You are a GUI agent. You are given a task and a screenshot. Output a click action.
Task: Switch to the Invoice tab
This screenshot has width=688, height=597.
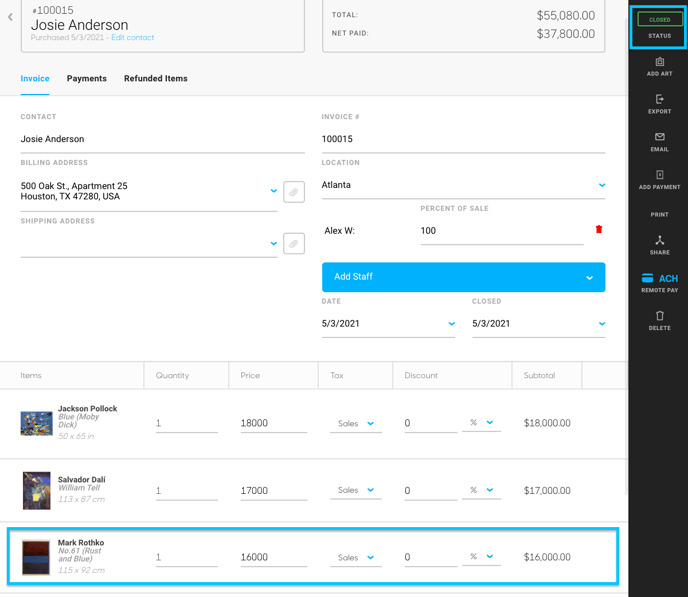pos(35,79)
